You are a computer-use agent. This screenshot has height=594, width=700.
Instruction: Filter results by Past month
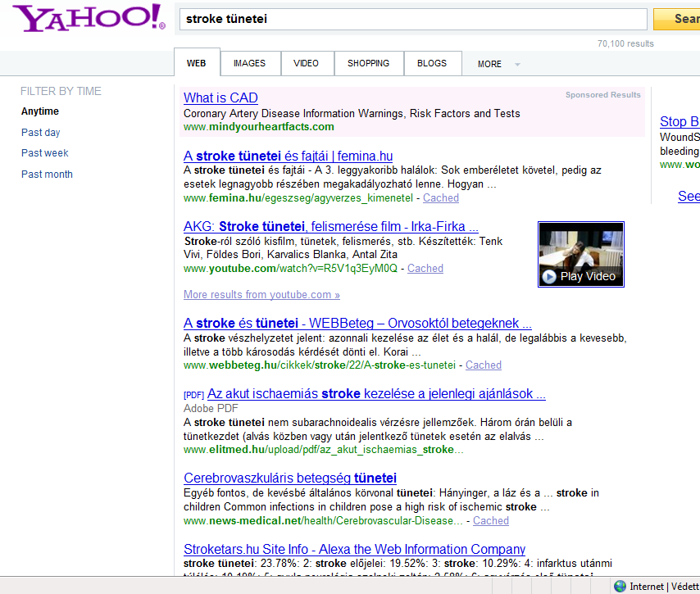point(47,174)
